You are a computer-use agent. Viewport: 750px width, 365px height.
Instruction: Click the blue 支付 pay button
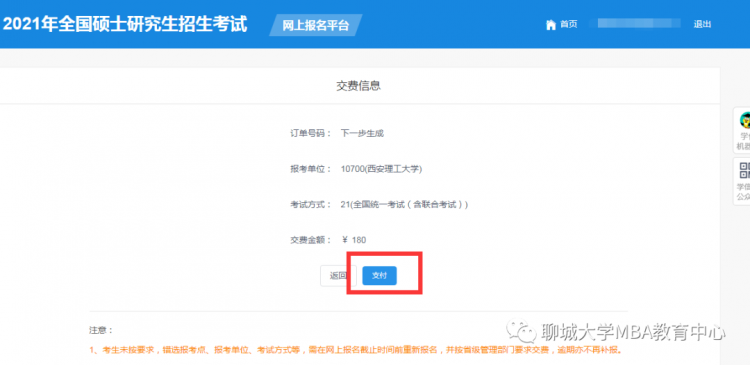pyautogui.click(x=379, y=276)
